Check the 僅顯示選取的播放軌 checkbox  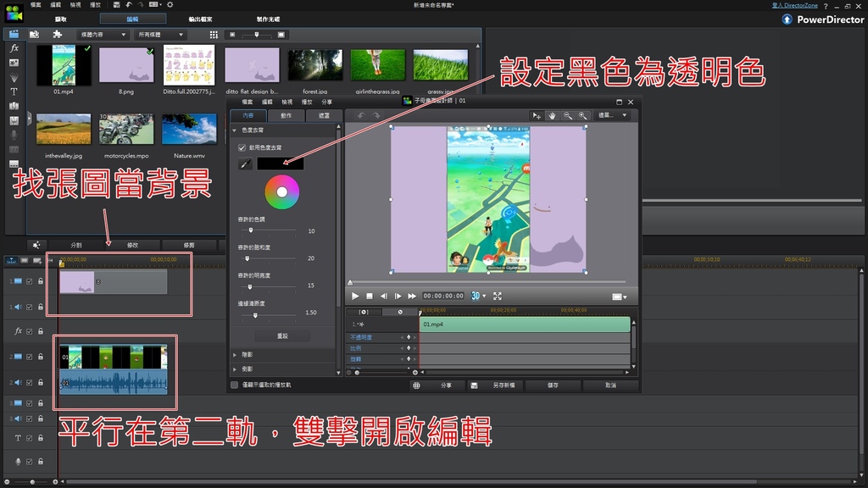point(235,385)
